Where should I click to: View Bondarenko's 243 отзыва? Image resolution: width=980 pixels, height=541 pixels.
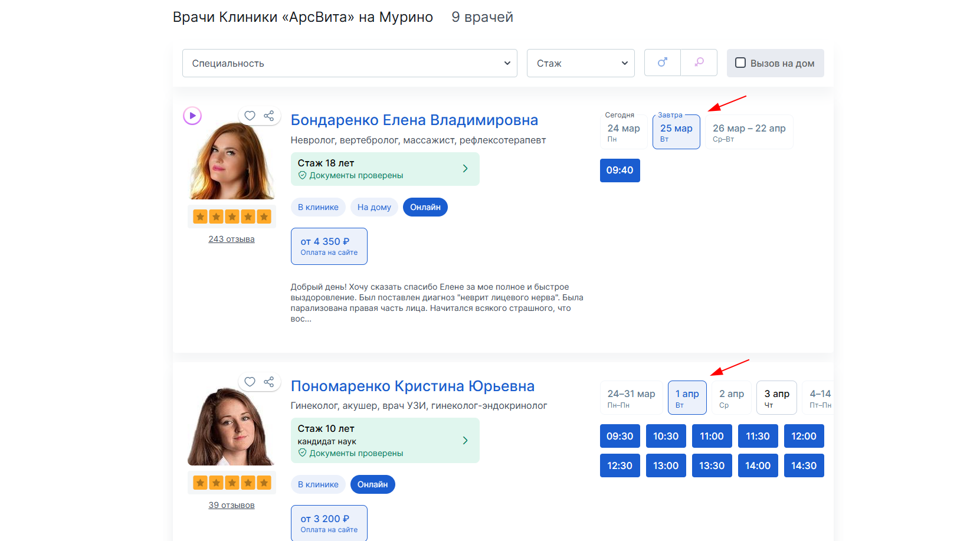(231, 239)
